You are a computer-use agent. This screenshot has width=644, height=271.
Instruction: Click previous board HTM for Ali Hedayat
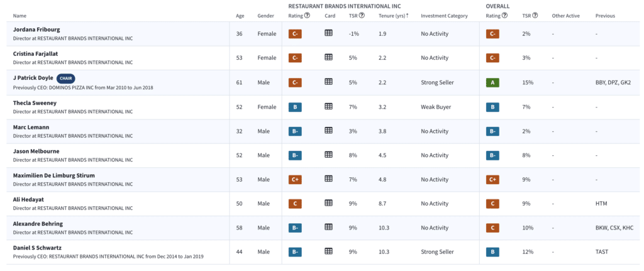pos(601,203)
